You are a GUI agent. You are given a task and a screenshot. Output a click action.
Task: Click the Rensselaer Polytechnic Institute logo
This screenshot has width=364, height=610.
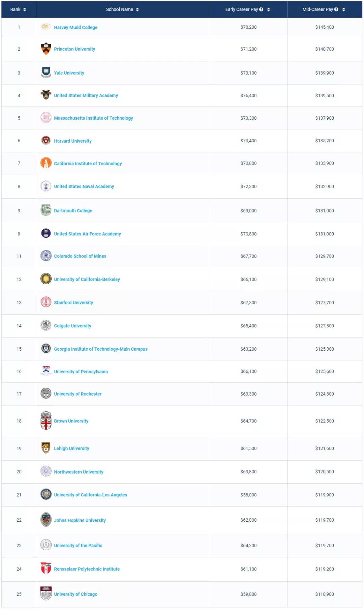pos(46,569)
